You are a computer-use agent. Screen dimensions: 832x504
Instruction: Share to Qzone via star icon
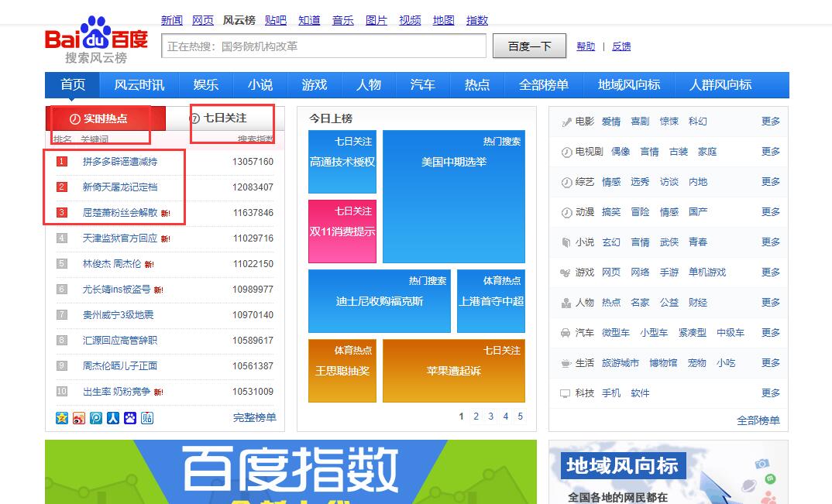[x=62, y=418]
